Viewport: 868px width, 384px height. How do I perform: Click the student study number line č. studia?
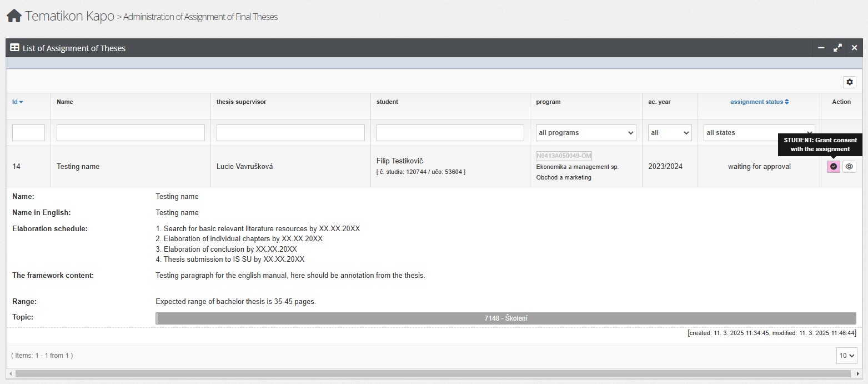point(421,172)
